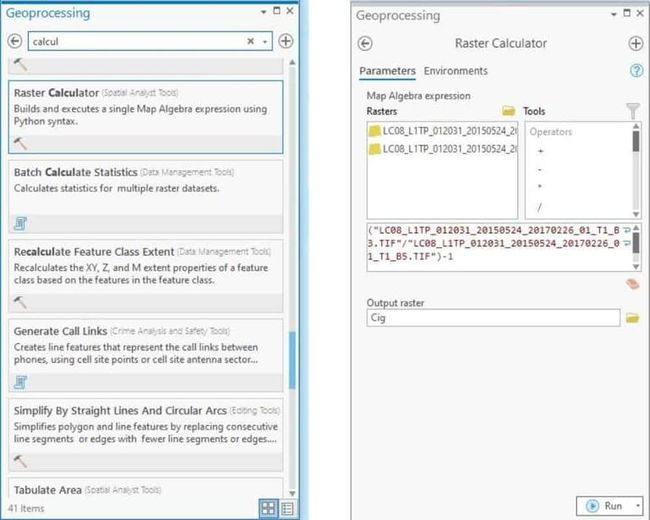Click the Tools filter funnel icon
Viewport: 650px width, 520px height.
coord(633,111)
